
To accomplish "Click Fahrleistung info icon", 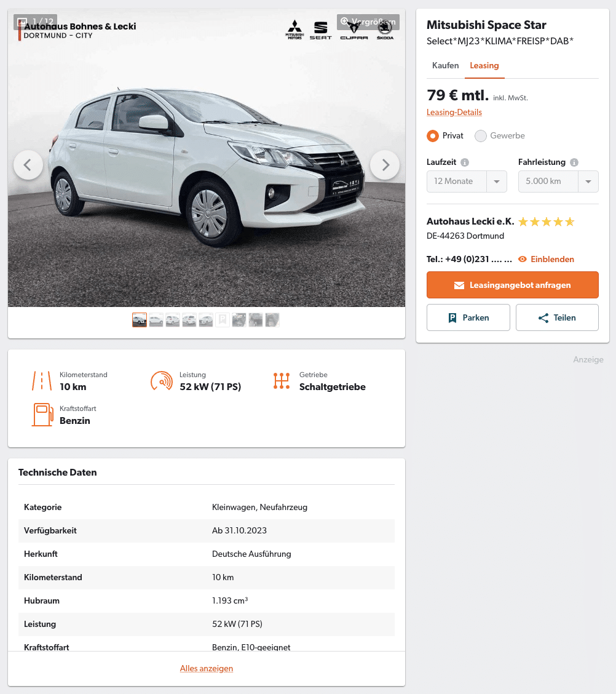I will coord(574,162).
